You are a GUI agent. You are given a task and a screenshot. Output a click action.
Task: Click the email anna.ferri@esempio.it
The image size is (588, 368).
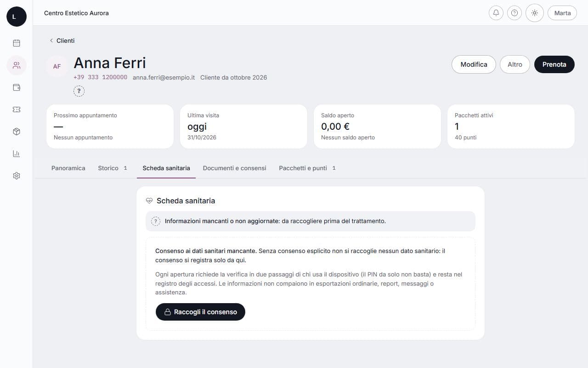coord(164,77)
